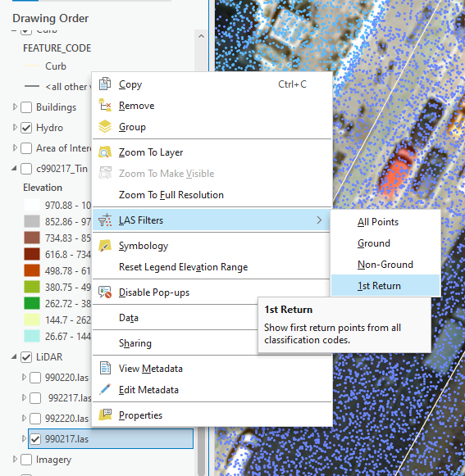
Task: Check the 992217.las layer checkbox
Action: (x=35, y=398)
